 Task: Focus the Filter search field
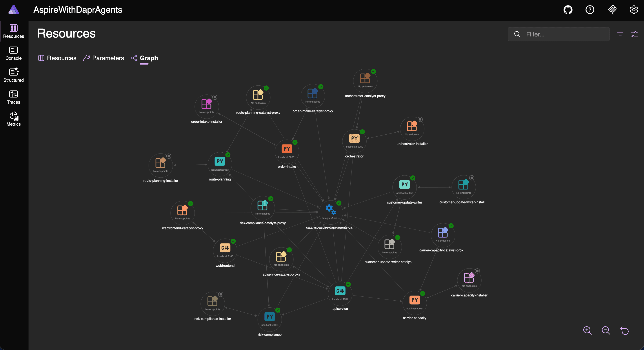click(558, 34)
